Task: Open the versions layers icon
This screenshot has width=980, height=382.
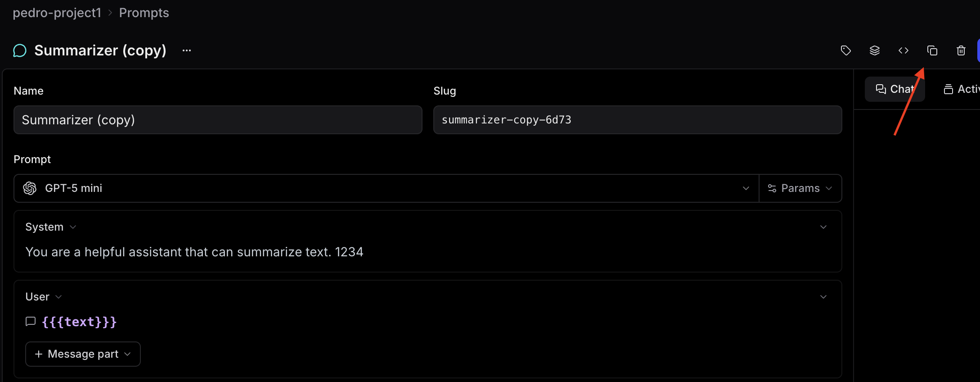Action: click(874, 50)
